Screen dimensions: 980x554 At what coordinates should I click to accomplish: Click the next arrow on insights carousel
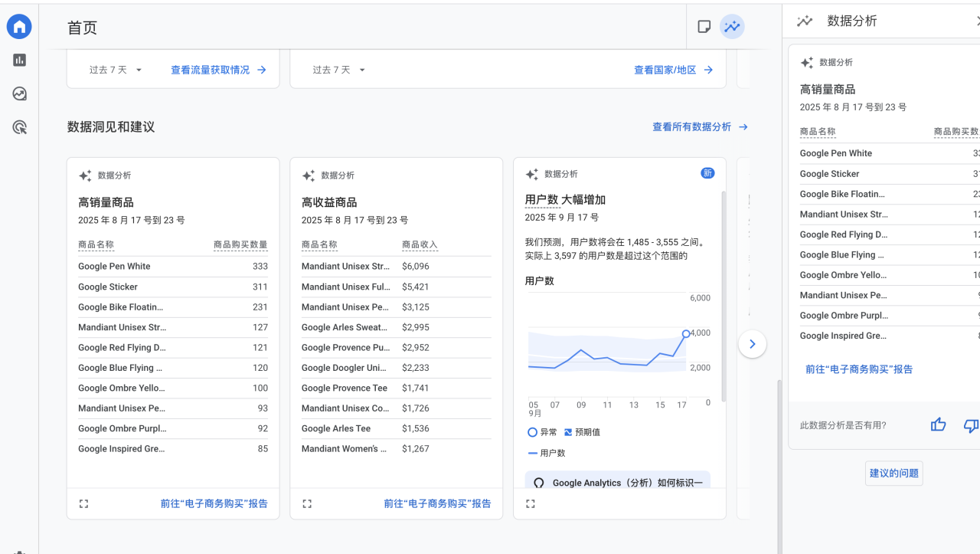(x=752, y=344)
